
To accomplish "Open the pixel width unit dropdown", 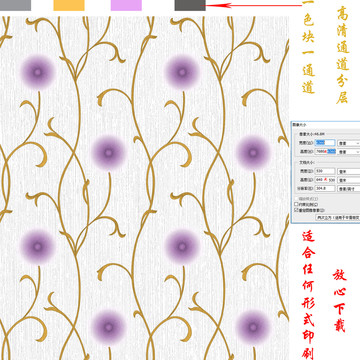I will point(349,143).
